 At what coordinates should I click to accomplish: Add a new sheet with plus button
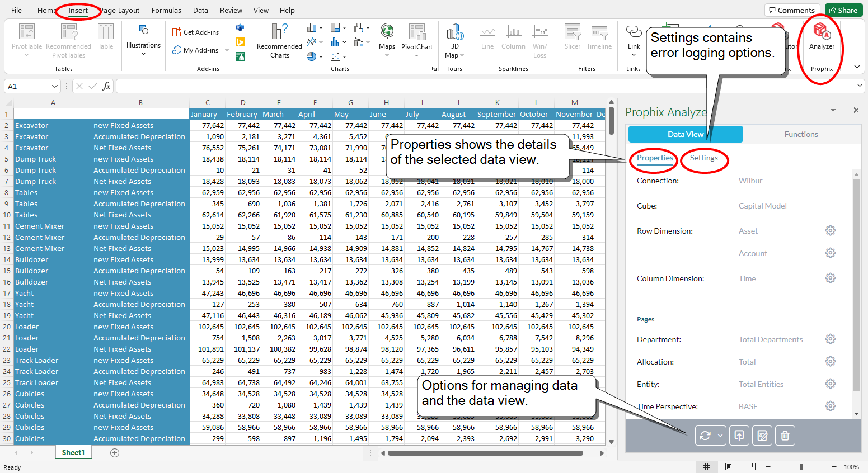[115, 453]
